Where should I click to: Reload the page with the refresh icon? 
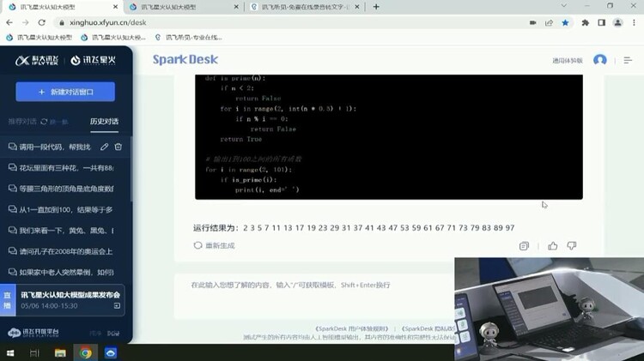(x=41, y=22)
